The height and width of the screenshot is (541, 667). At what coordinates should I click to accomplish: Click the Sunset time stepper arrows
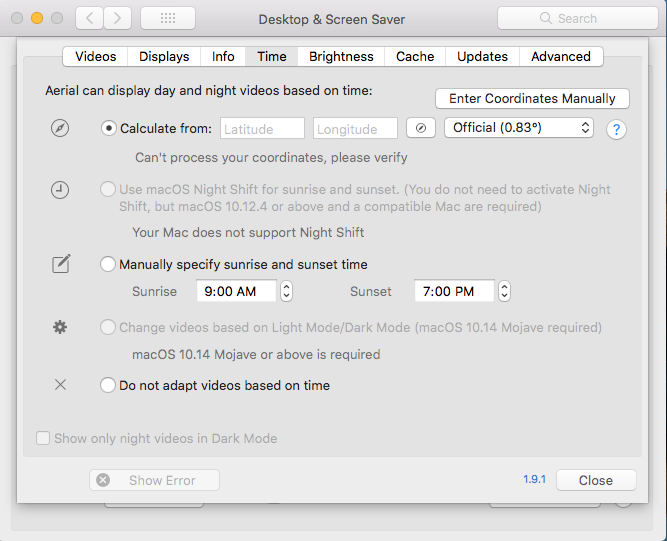tap(504, 291)
